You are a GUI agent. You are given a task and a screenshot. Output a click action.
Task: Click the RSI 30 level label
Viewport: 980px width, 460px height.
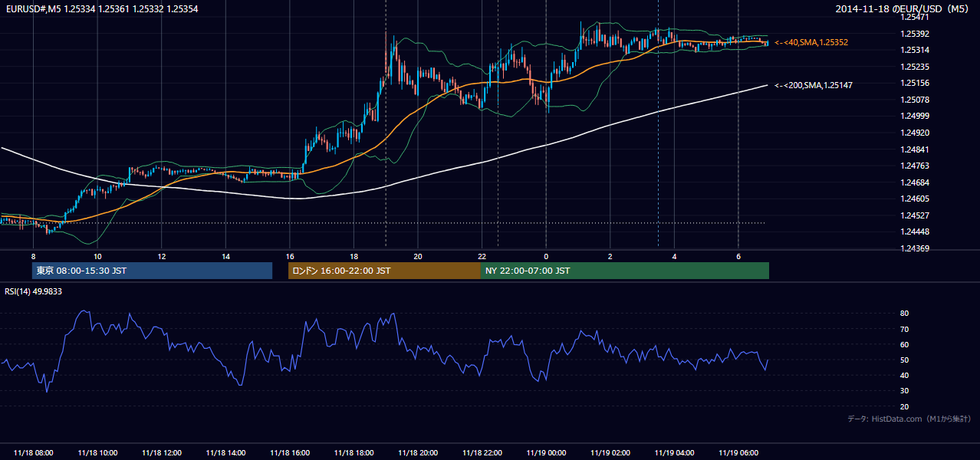click(904, 391)
